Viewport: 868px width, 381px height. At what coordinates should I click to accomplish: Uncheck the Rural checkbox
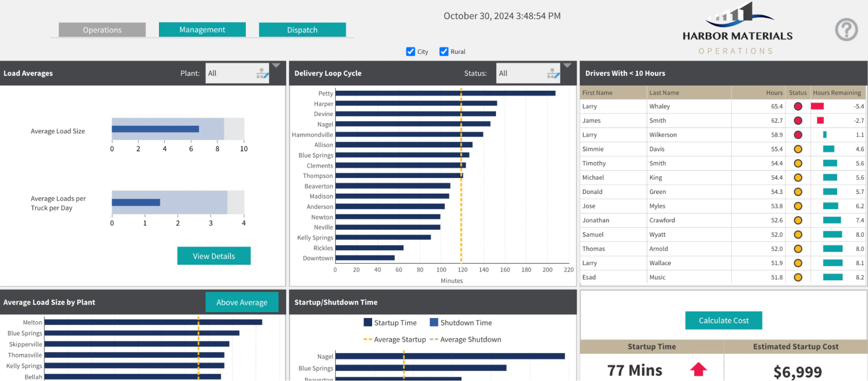444,52
